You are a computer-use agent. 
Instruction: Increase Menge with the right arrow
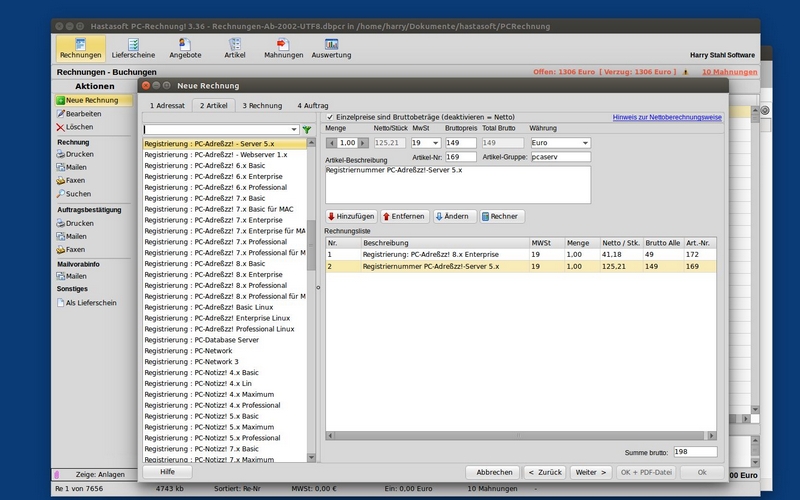(x=363, y=143)
